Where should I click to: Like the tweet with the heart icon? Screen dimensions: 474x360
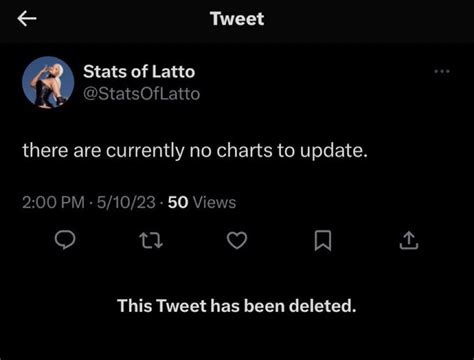point(237,240)
